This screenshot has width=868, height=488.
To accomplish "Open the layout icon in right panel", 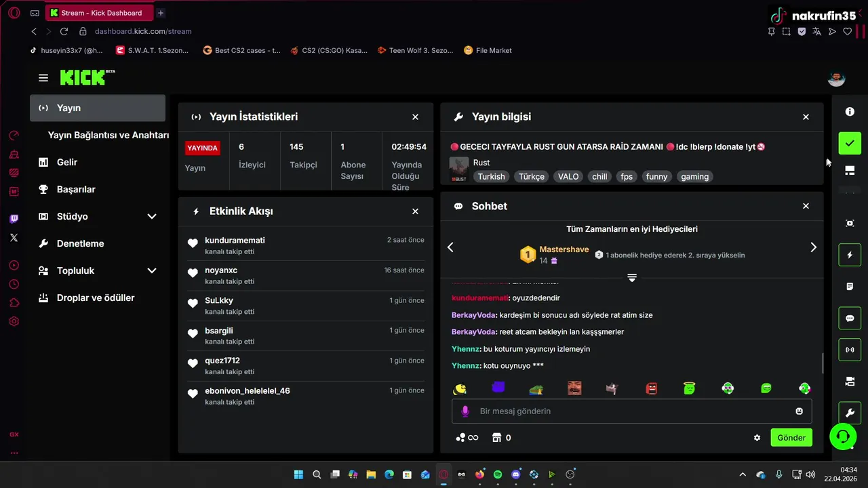I will tap(850, 170).
